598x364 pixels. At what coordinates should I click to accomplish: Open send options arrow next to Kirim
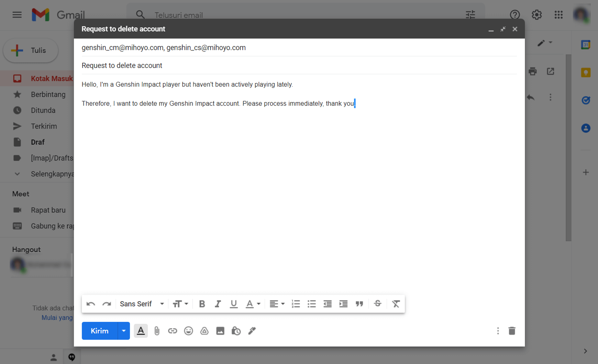124,331
